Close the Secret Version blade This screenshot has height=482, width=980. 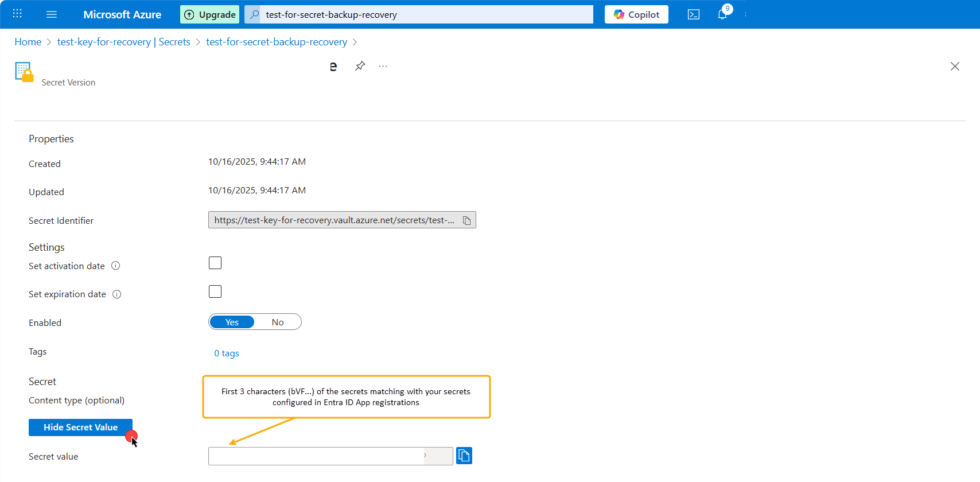coord(955,67)
